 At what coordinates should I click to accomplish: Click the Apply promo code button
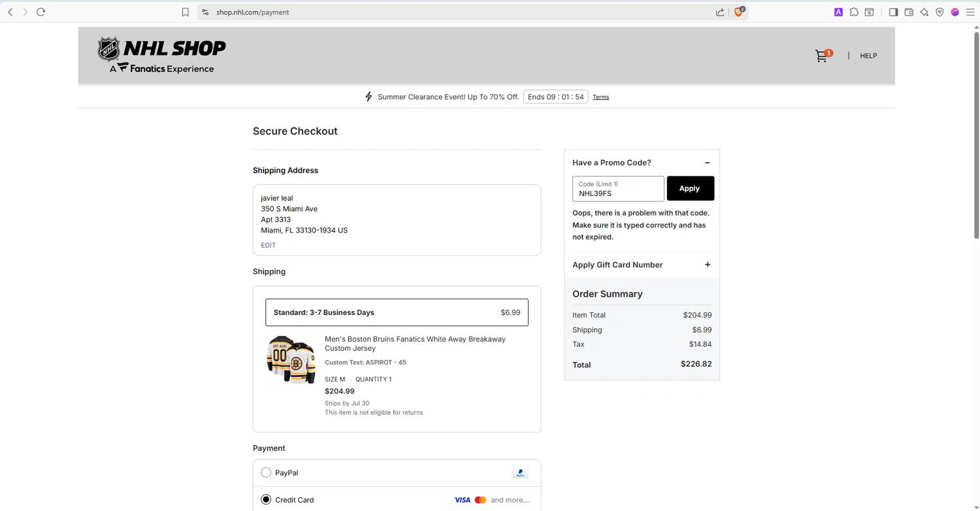point(690,188)
